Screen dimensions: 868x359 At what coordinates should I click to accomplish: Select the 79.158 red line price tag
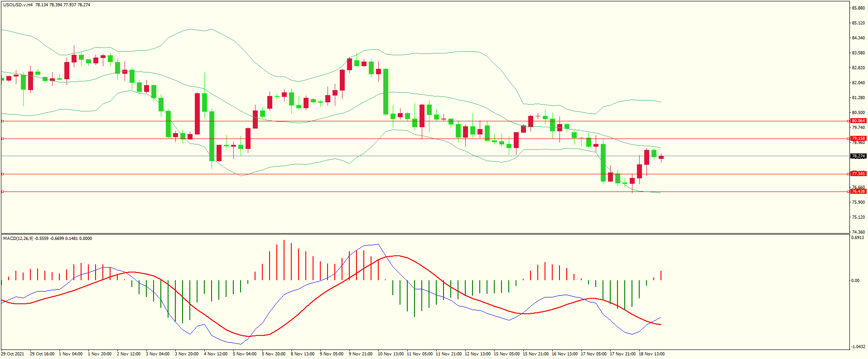tap(858, 139)
